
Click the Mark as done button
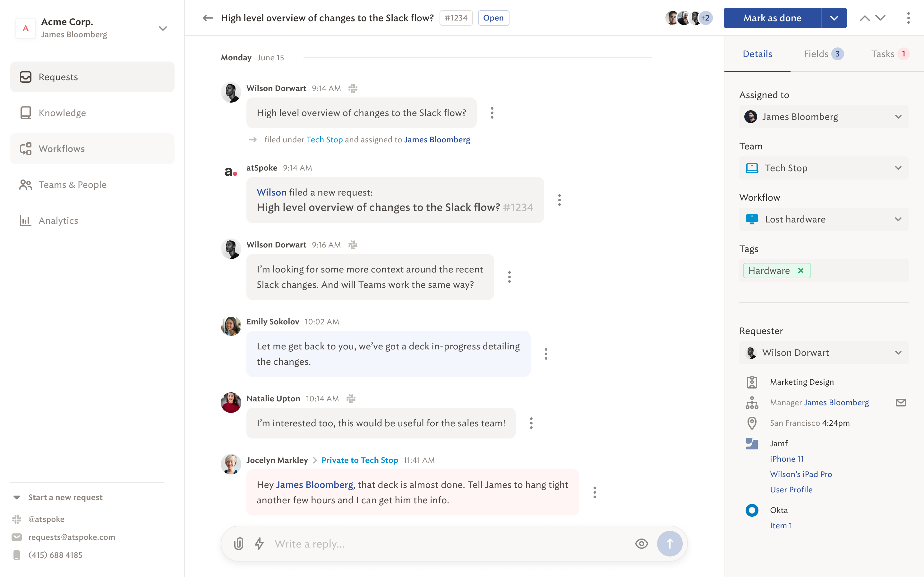(772, 18)
